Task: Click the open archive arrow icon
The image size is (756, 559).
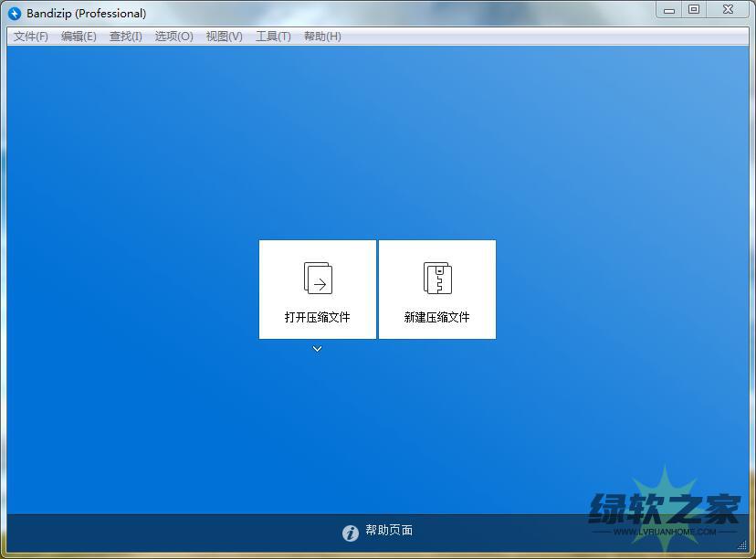Action: [x=318, y=279]
